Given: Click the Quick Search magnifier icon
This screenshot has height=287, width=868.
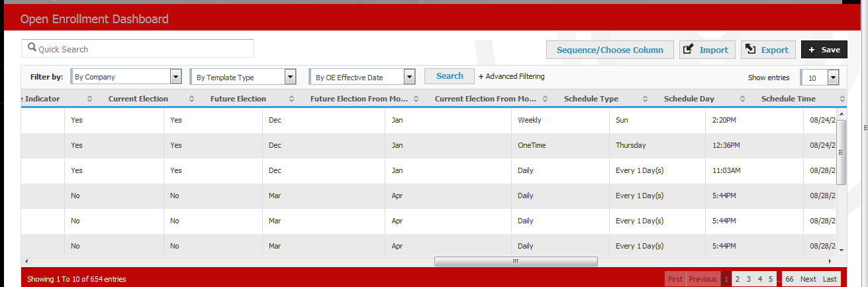Looking at the screenshot, I should tap(32, 48).
